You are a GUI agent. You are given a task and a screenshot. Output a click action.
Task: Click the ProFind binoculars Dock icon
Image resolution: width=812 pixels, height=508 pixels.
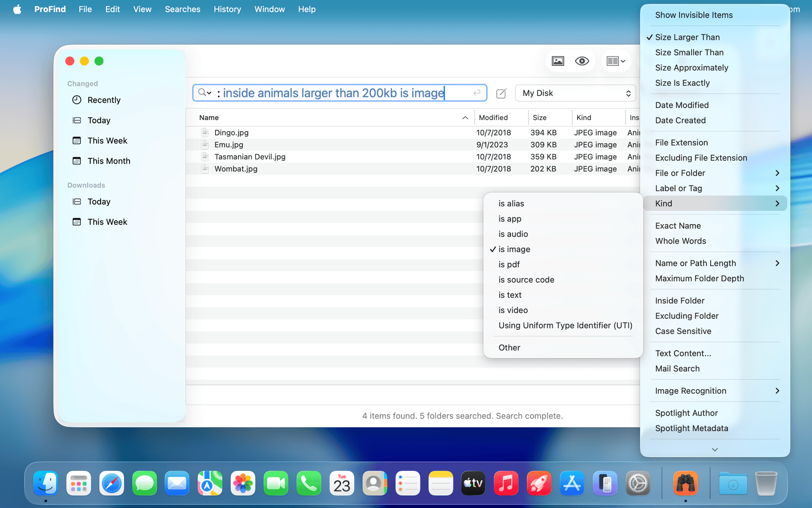pyautogui.click(x=686, y=484)
